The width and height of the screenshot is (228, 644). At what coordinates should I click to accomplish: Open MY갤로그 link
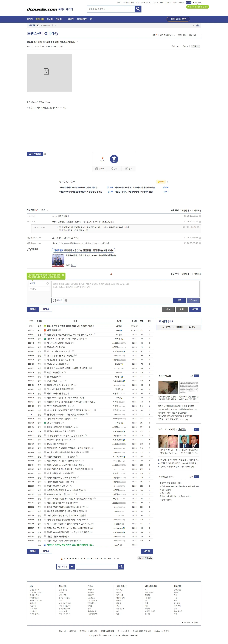coord(166,327)
